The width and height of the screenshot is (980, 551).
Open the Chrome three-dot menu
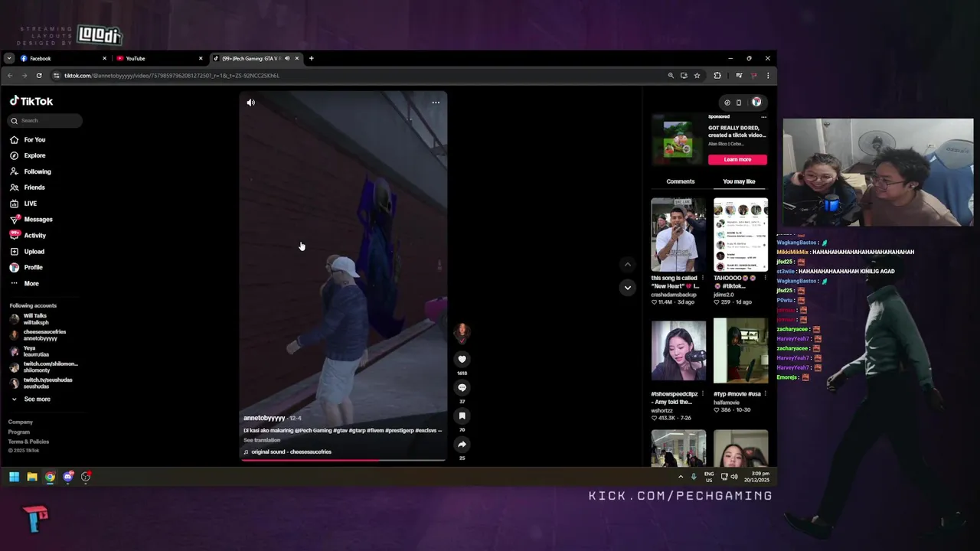coord(768,76)
